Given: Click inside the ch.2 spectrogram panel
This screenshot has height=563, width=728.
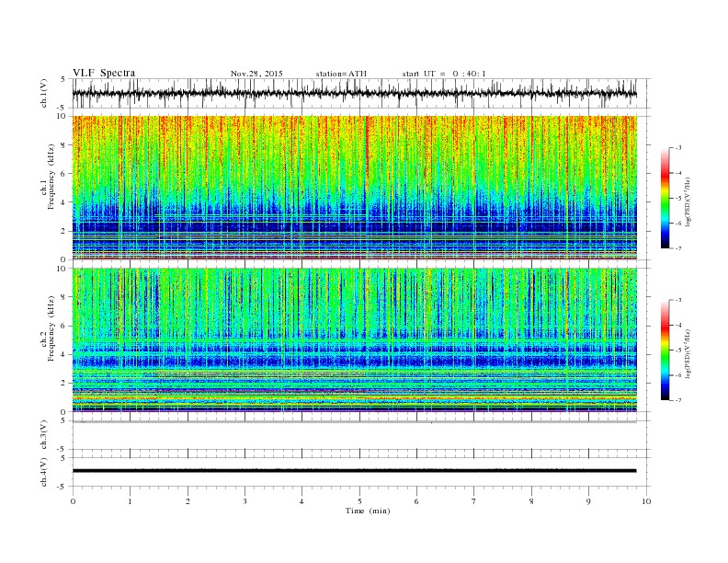Looking at the screenshot, I should tap(354, 340).
